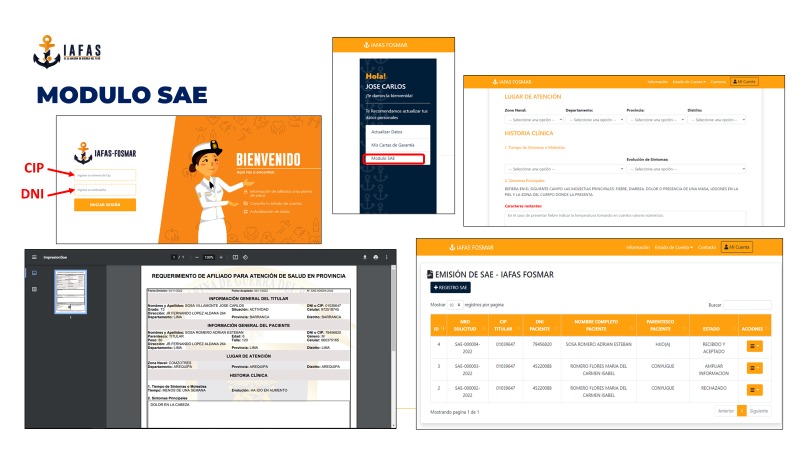Click the IAFAS anchor logo at top left
The height and width of the screenshot is (450, 800).
[x=46, y=52]
